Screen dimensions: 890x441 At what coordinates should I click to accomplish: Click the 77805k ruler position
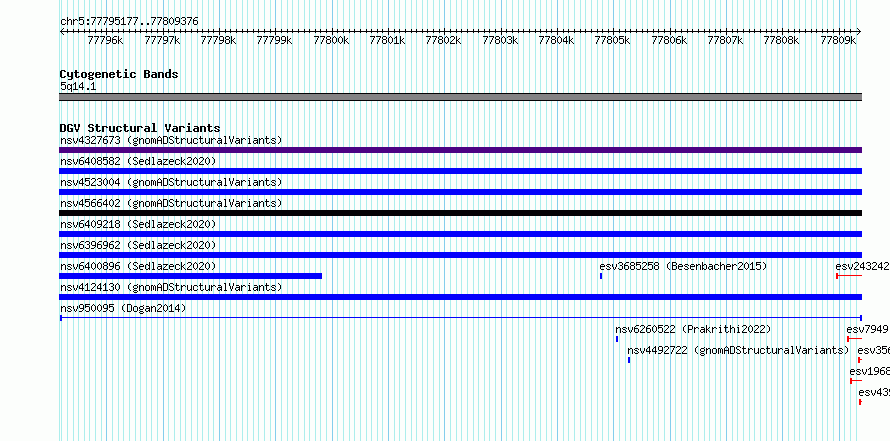[x=612, y=40]
